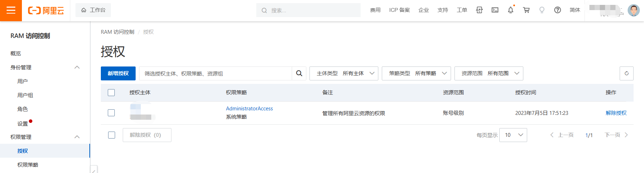Image resolution: width=644 pixels, height=173 pixels.
Task: Open 用户组 in sidebar
Action: click(x=25, y=95)
